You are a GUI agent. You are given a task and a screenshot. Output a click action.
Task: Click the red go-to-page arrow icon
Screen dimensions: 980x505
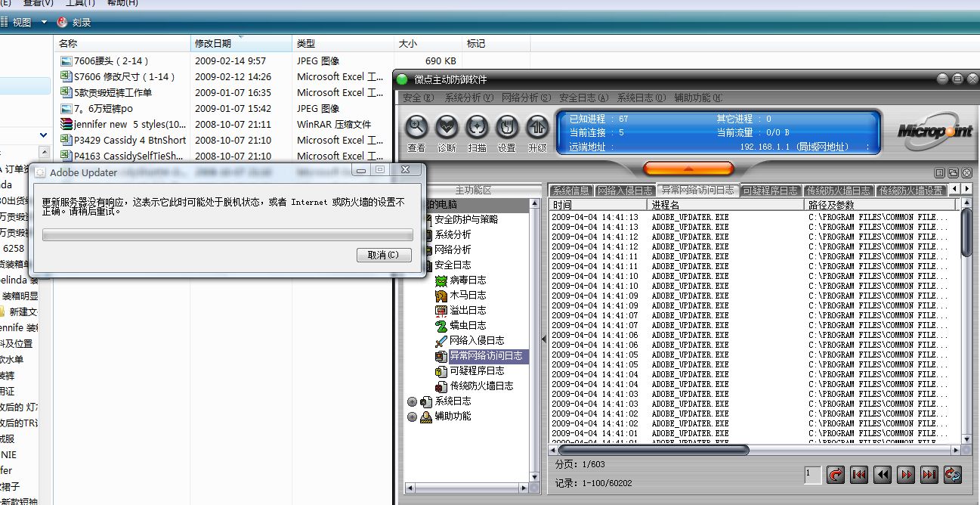coord(836,475)
